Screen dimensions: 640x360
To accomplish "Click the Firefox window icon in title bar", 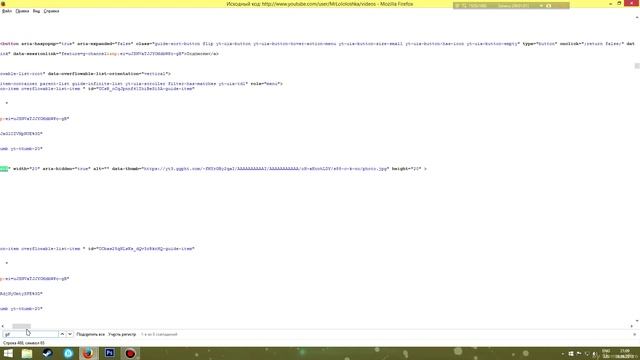I will point(3,4).
